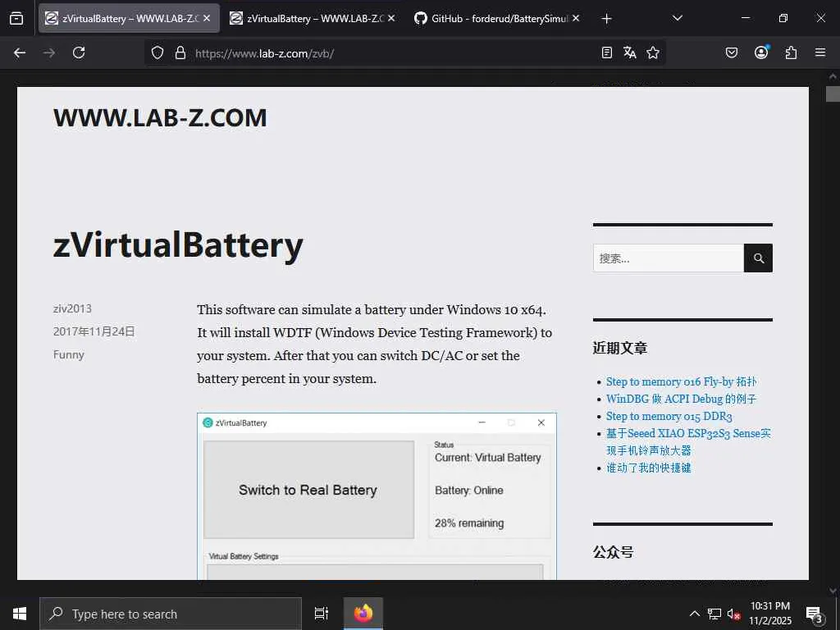Image resolution: width=840 pixels, height=630 pixels.
Task: Open author ziv2013 link
Action: [x=72, y=308]
